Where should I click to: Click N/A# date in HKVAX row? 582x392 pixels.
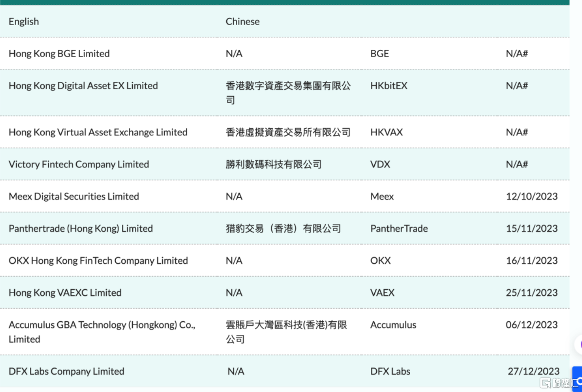[517, 132]
